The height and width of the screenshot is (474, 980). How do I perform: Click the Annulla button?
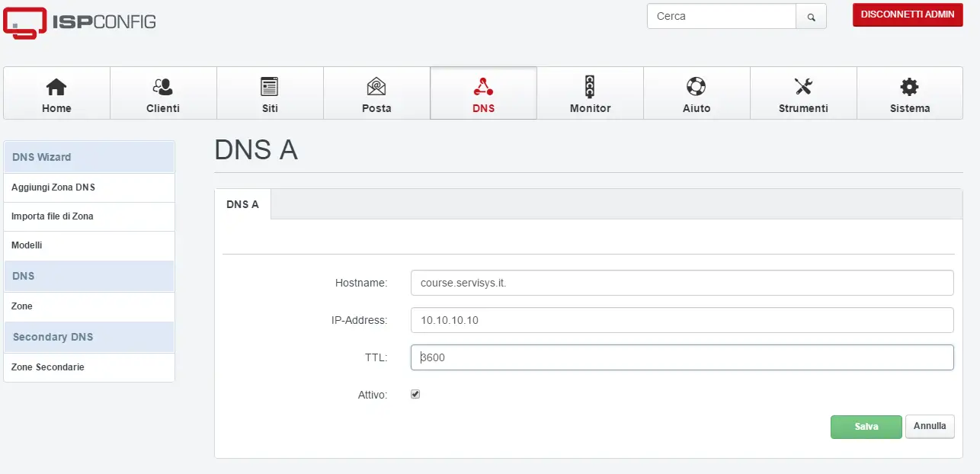click(x=930, y=427)
